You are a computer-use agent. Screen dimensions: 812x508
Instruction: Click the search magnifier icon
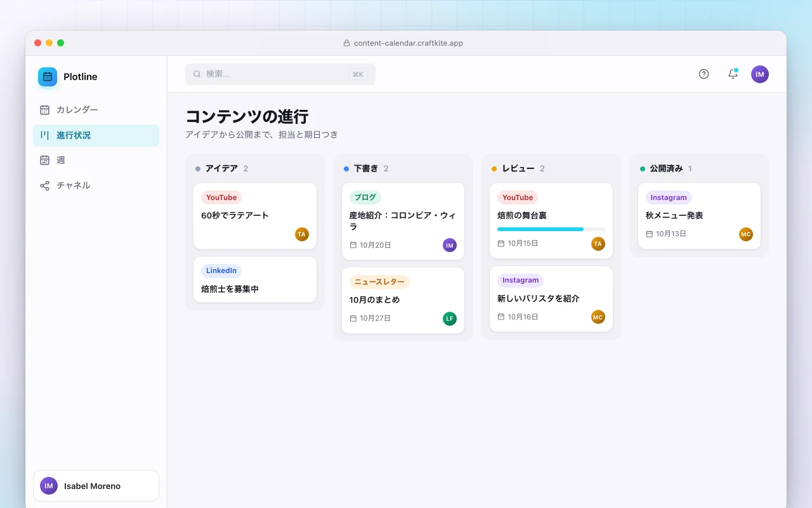197,74
